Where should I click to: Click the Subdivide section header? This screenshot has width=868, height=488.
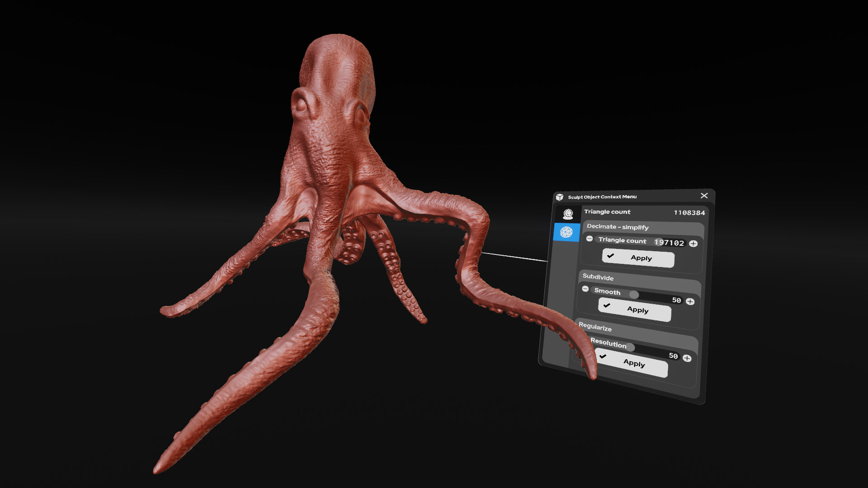(x=598, y=278)
